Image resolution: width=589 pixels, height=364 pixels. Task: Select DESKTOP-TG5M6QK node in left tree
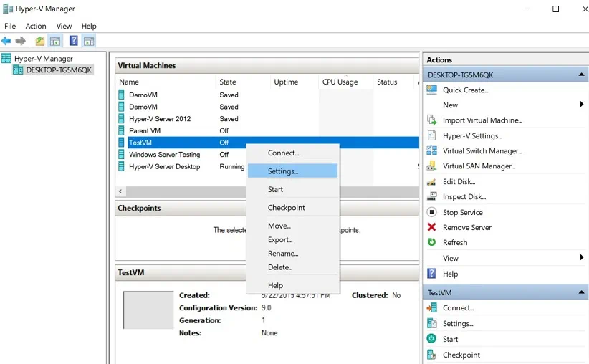[59, 70]
